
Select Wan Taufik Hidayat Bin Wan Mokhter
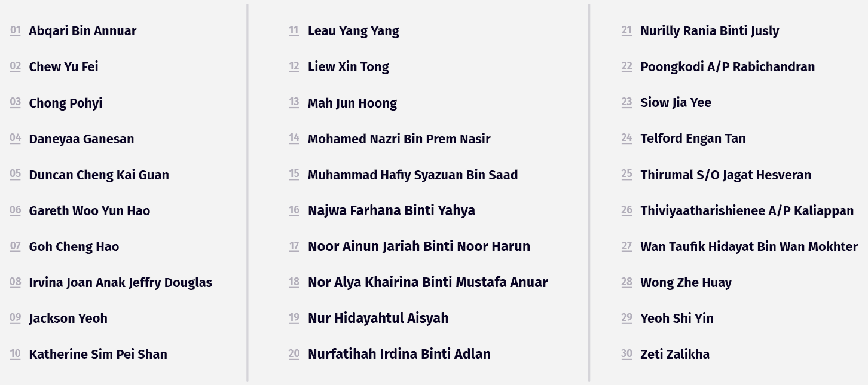[x=749, y=246]
